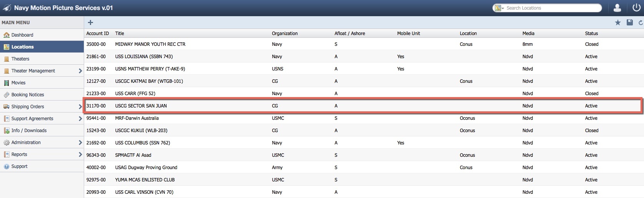Expand the Administration submenu arrow

(x=80, y=143)
